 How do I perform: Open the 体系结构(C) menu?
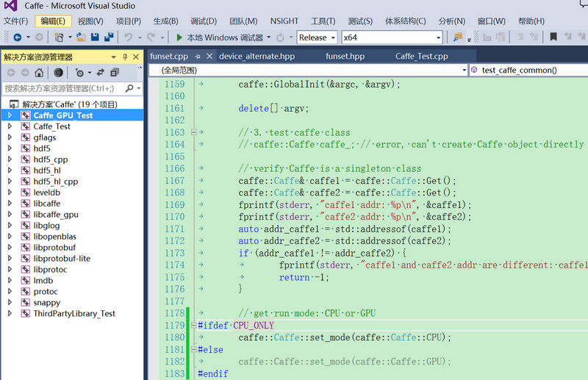point(406,21)
